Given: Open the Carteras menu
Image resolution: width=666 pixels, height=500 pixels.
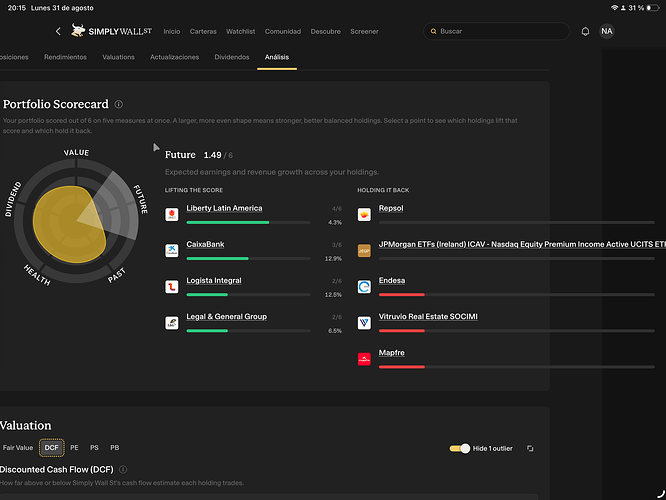Looking at the screenshot, I should (203, 31).
